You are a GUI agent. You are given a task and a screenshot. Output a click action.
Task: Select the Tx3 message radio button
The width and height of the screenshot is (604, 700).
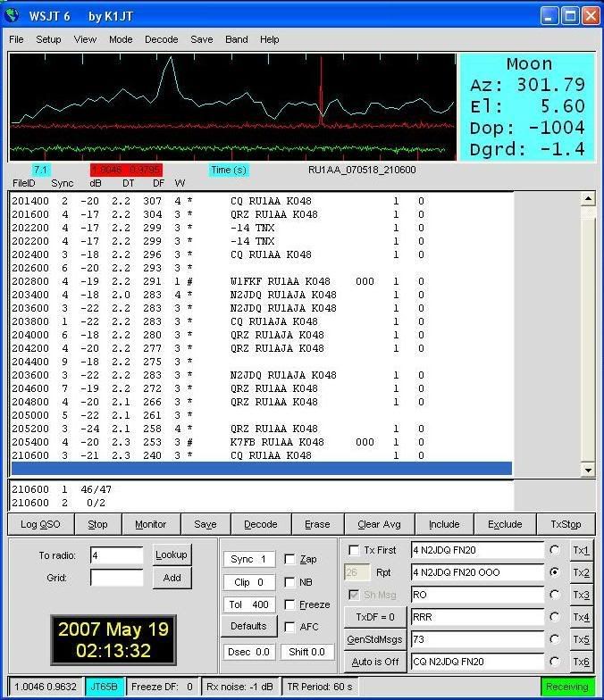(555, 595)
